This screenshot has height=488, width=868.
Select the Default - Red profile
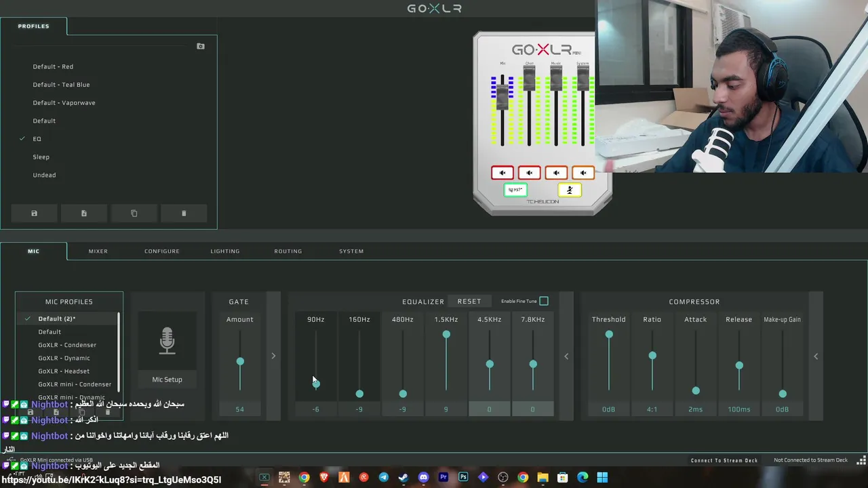(53, 66)
